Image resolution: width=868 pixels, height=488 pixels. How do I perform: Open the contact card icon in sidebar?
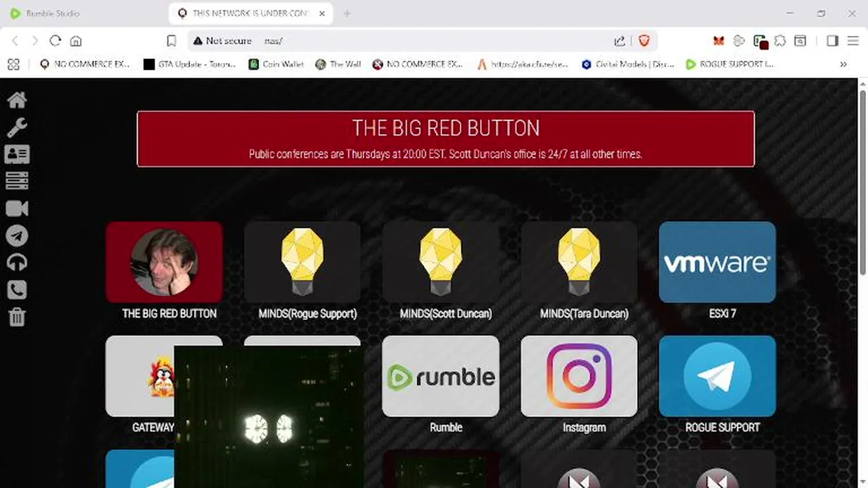17,155
